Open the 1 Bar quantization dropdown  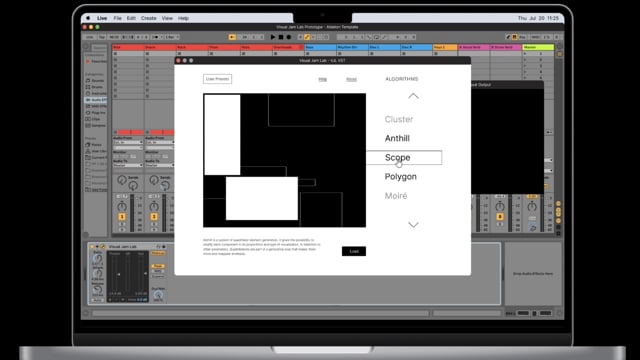click(171, 37)
